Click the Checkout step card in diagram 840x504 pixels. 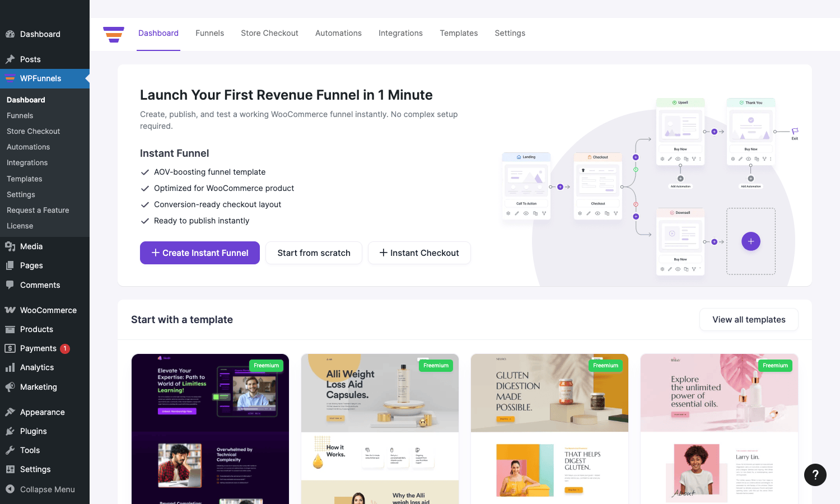tap(598, 185)
